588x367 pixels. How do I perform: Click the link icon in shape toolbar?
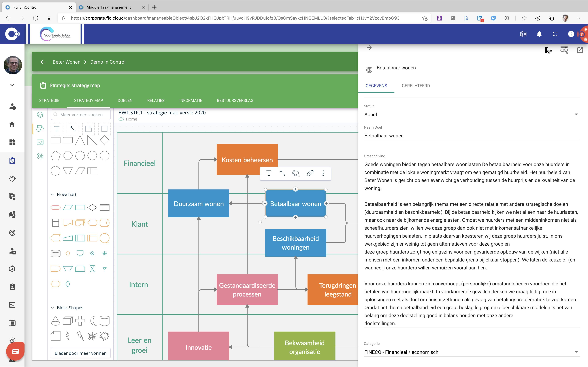coord(310,173)
